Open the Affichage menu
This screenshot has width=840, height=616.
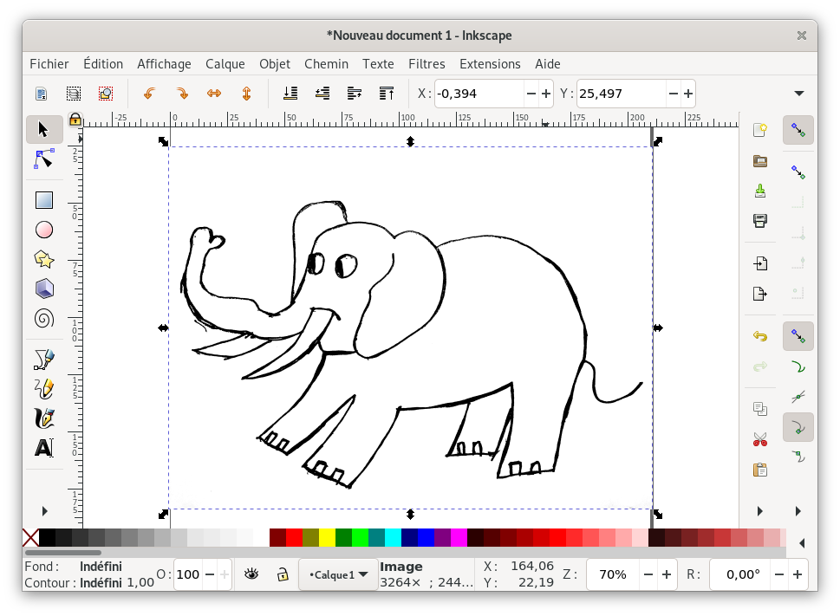(164, 64)
